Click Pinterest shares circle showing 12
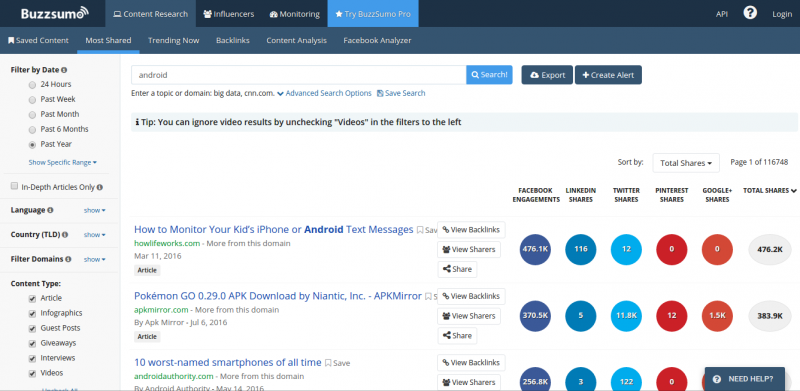The height and width of the screenshot is (391, 800). [x=671, y=316]
